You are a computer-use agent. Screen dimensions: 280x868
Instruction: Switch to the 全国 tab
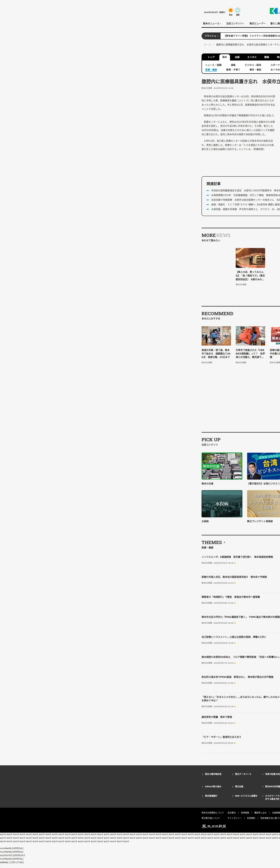tap(237, 57)
